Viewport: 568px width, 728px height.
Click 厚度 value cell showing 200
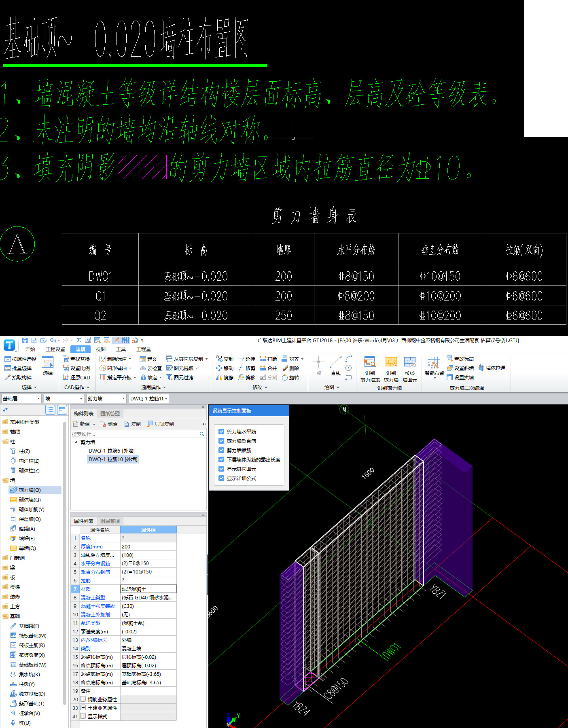coord(148,546)
